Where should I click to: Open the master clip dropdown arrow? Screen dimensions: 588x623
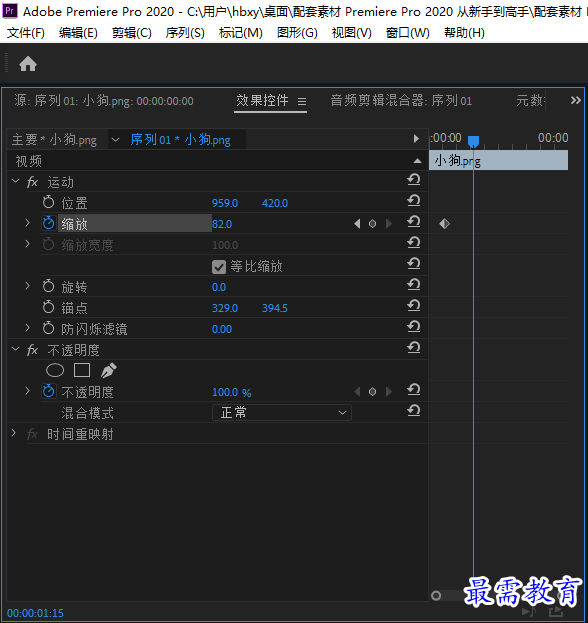116,139
